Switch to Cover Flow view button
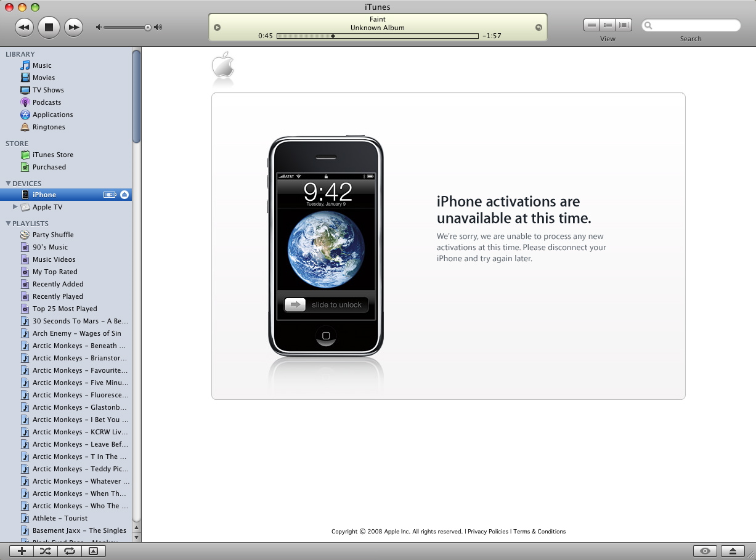The width and height of the screenshot is (756, 560). coord(624,25)
